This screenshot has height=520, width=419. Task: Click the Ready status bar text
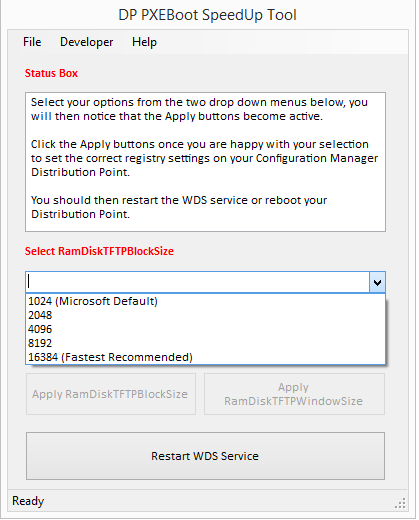point(28,501)
